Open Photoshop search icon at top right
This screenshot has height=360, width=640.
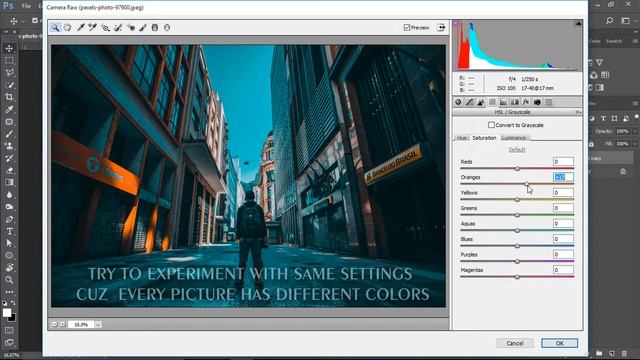[610, 20]
